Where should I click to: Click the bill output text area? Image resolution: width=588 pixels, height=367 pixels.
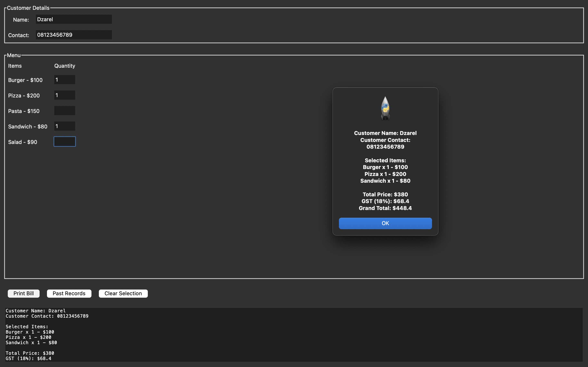pos(292,335)
